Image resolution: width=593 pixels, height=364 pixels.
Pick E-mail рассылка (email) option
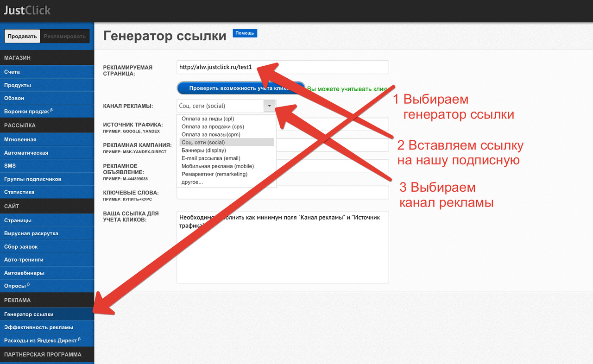click(x=211, y=158)
